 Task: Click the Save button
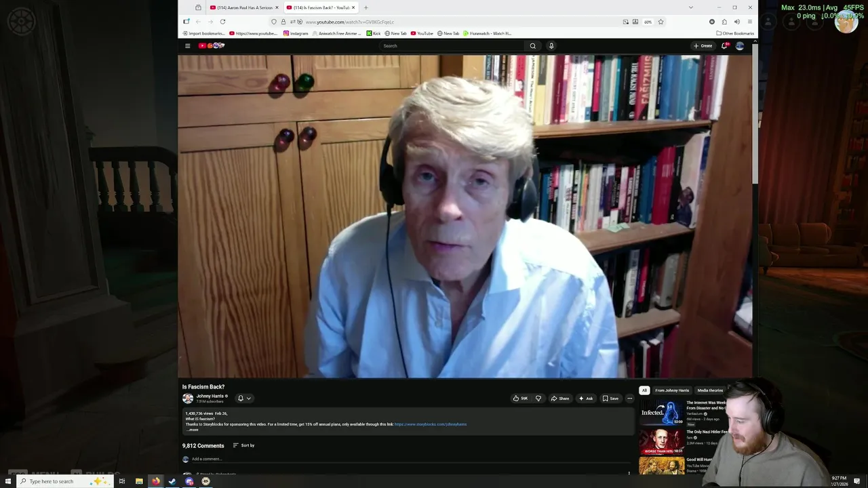pos(610,399)
